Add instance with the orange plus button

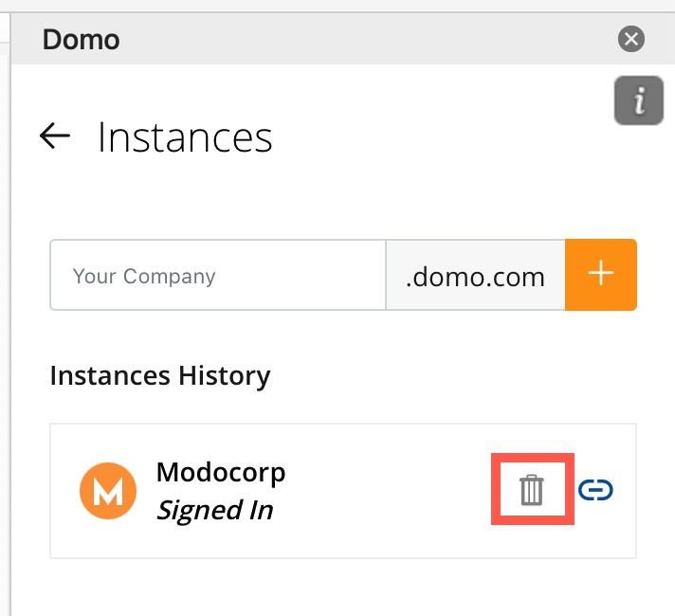point(601,275)
